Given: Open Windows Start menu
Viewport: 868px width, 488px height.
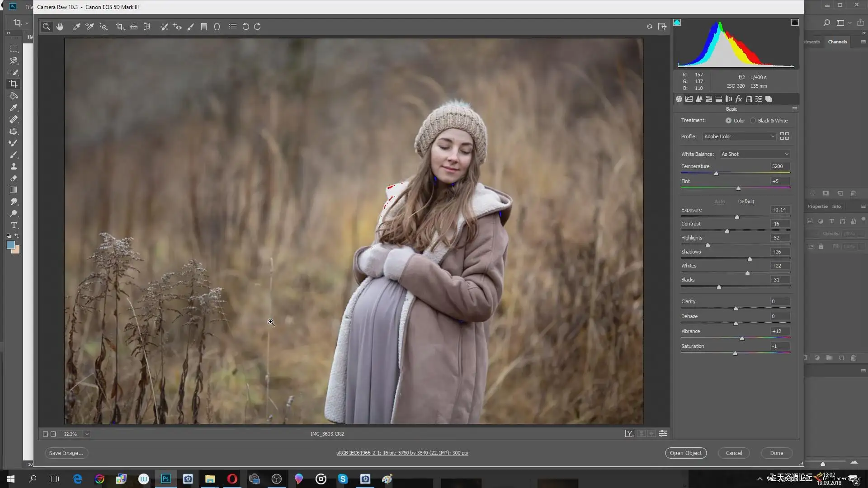Looking at the screenshot, I should 11,479.
